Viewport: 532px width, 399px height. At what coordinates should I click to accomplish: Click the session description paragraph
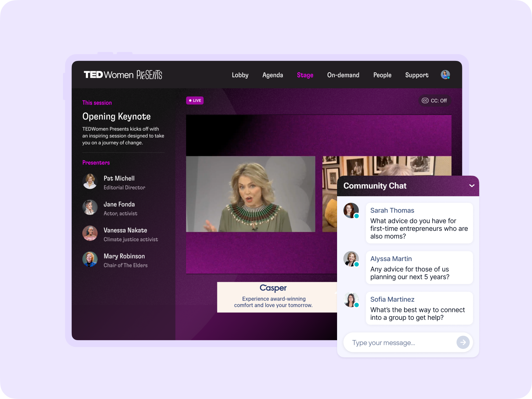[x=123, y=136]
